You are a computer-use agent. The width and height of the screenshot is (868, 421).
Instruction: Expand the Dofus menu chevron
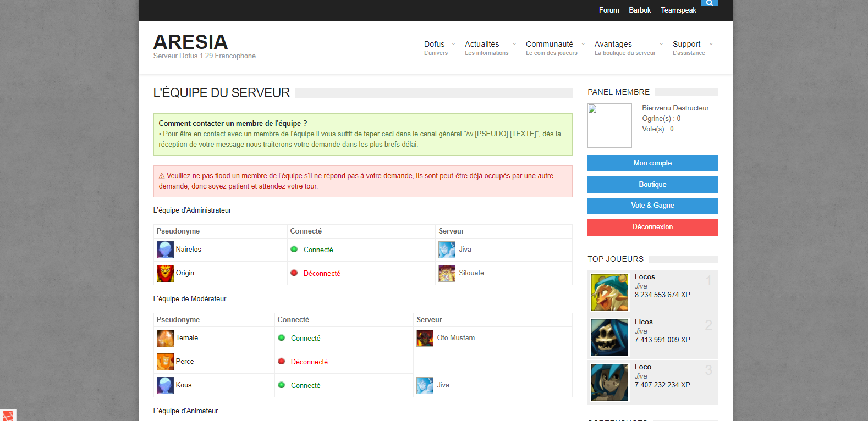coord(453,44)
